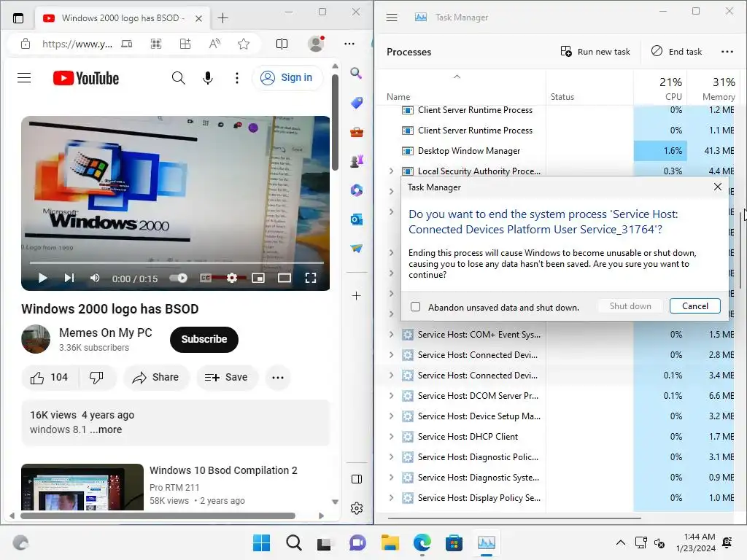
Task: Share the Windows 2000 video
Action: point(156,378)
